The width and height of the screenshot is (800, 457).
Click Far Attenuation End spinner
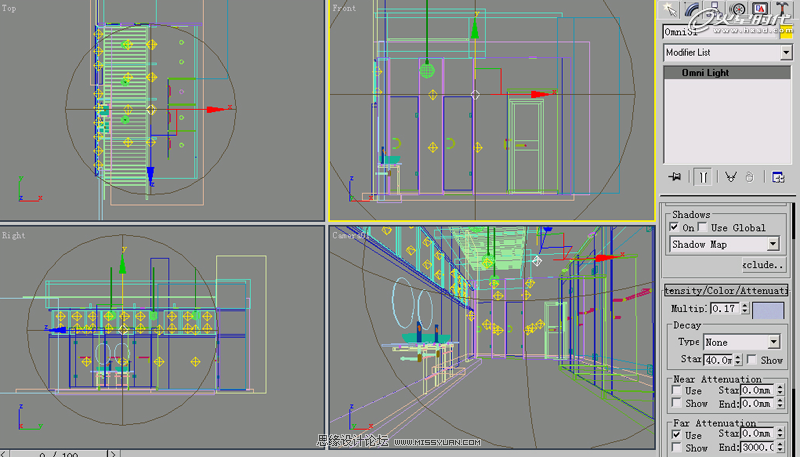point(780,447)
